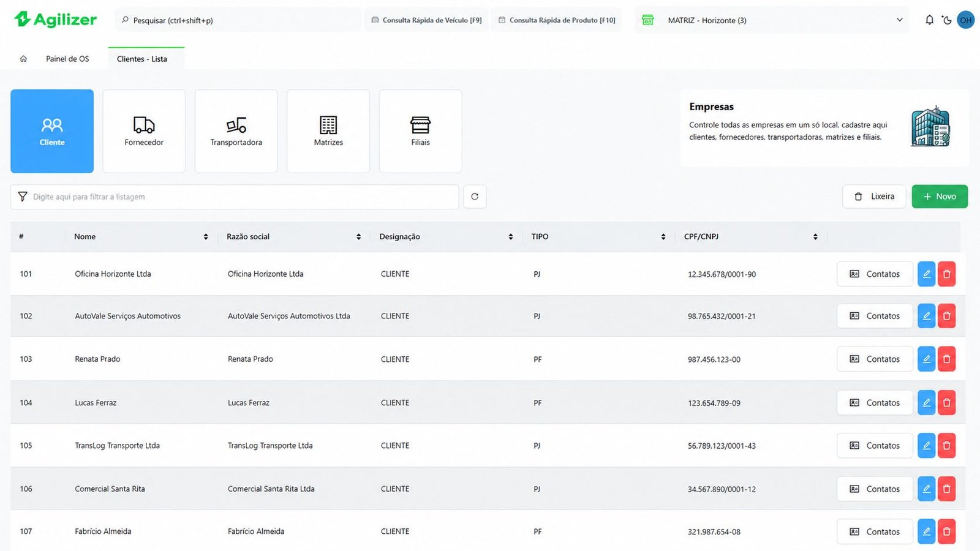Select CNPJ 12.345.678/0001-90 cell
980x551 pixels.
tap(722, 274)
